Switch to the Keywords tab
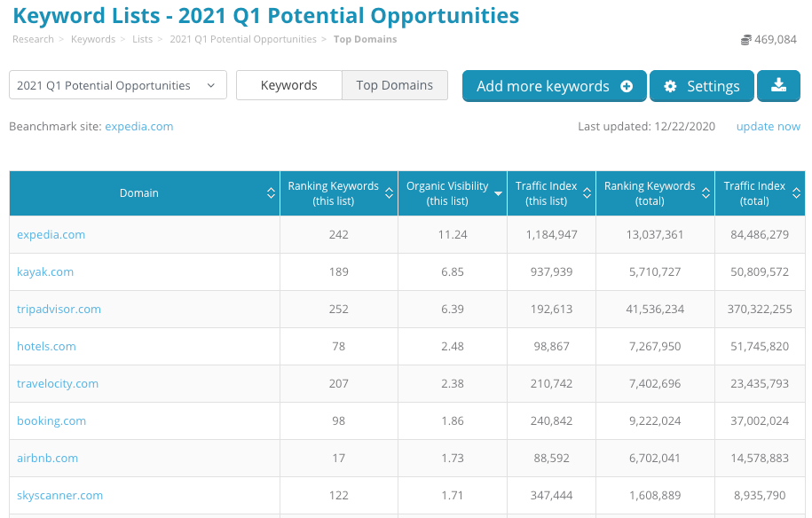Screen dimensions: 812x518 288,85
